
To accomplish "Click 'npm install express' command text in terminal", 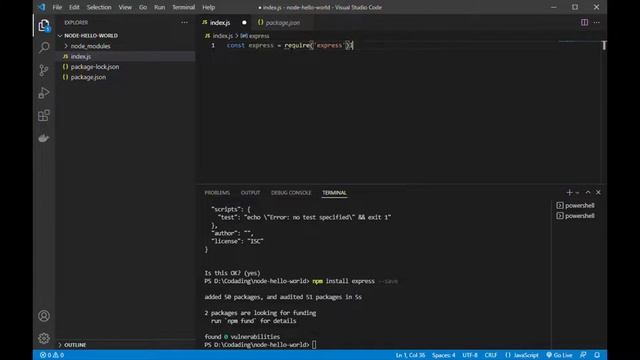I will pyautogui.click(x=343, y=281).
